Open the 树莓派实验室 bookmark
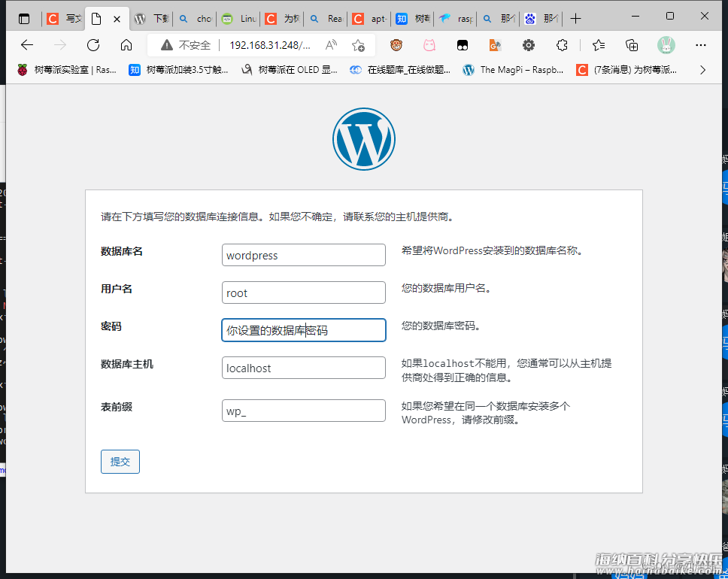Viewport: 728px width, 579px height. [66, 70]
